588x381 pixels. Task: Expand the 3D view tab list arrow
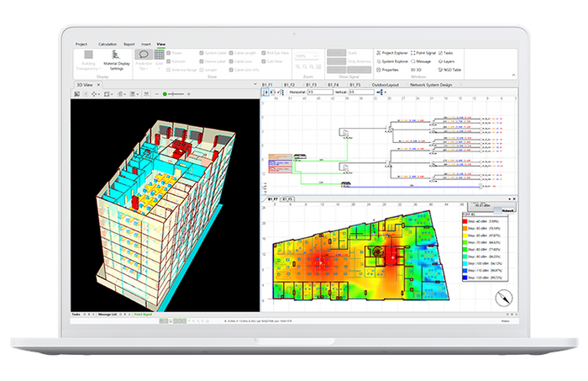click(255, 85)
